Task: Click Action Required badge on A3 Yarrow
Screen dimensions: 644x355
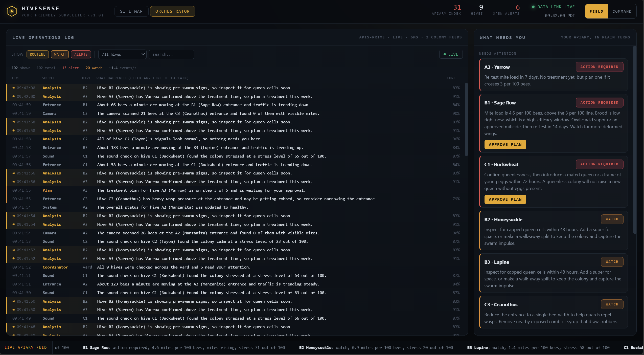Action: tap(599, 67)
